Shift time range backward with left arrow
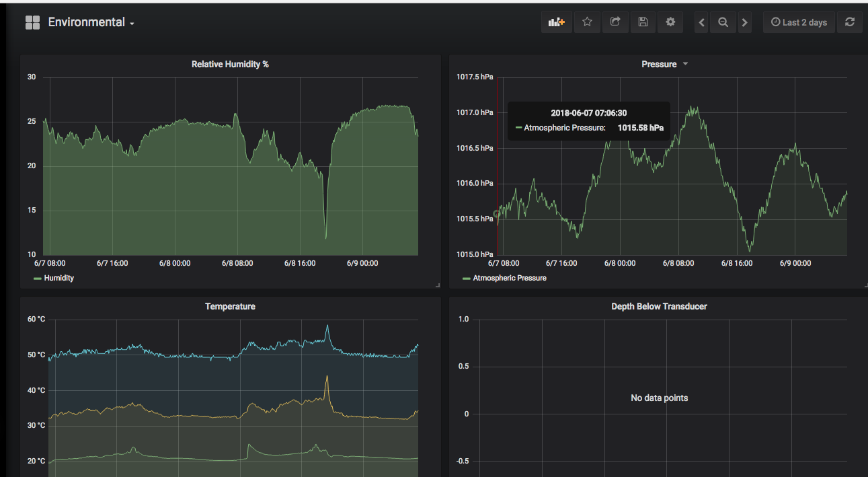 point(701,22)
